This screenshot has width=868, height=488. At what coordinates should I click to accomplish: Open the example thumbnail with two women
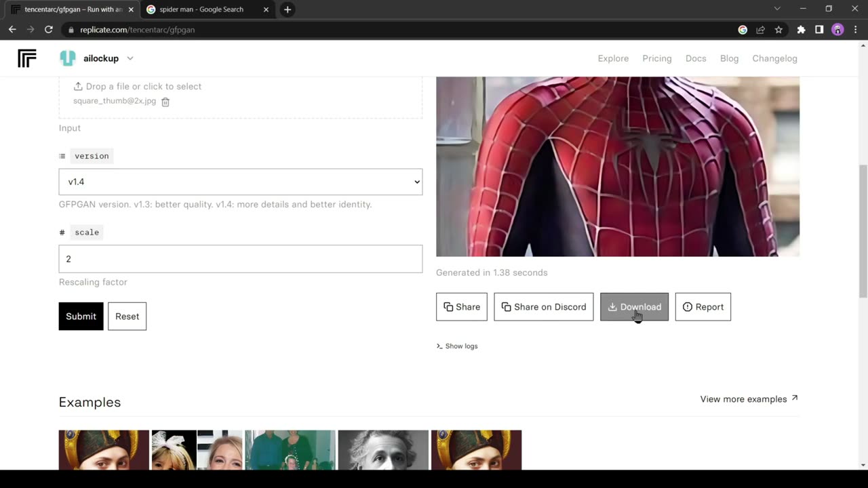coord(197,450)
